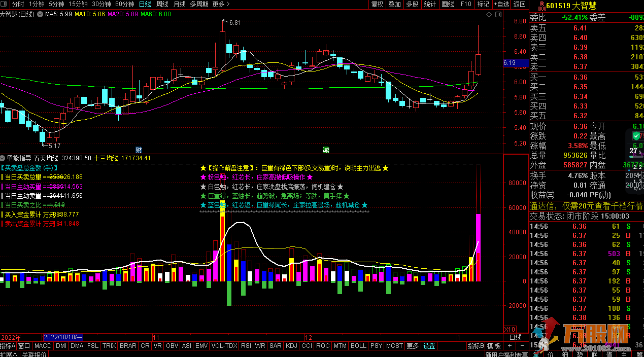The height and width of the screenshot is (357, 644).
Task: Select the TRIX indicator
Action: coord(109,346)
